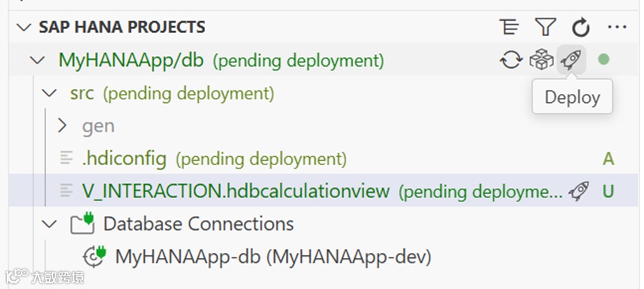Select the src folder label
Viewport: 644px width, 289px height.
point(82,93)
